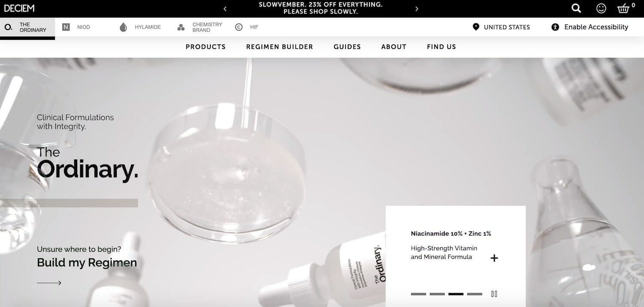Show next promo banner message
The width and height of the screenshot is (644, 307).
pyautogui.click(x=416, y=9)
